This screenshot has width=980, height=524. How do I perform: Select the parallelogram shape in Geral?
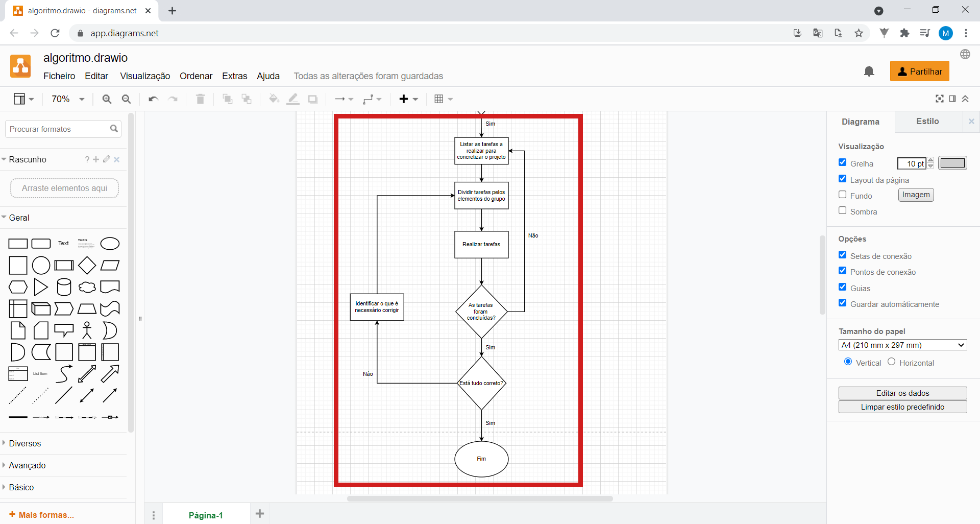point(110,266)
